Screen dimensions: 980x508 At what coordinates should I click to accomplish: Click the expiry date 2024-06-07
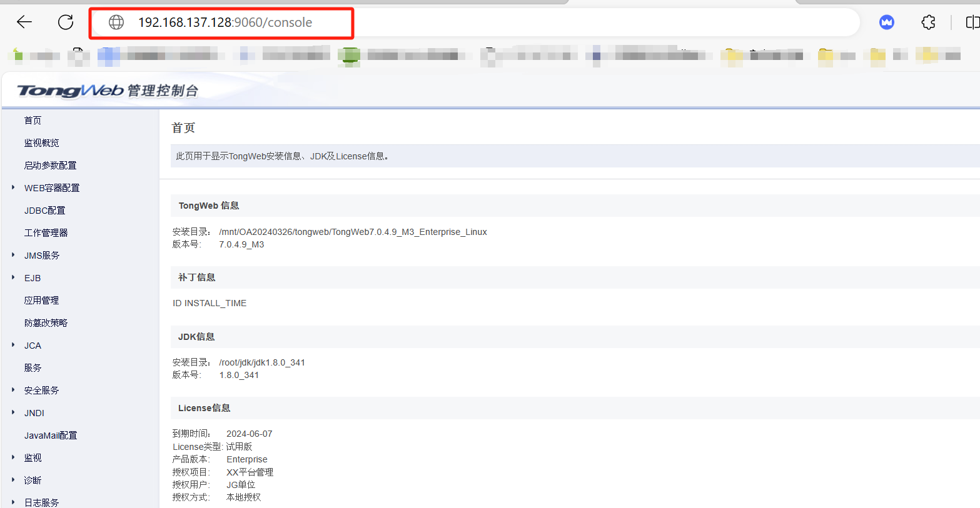click(x=250, y=434)
